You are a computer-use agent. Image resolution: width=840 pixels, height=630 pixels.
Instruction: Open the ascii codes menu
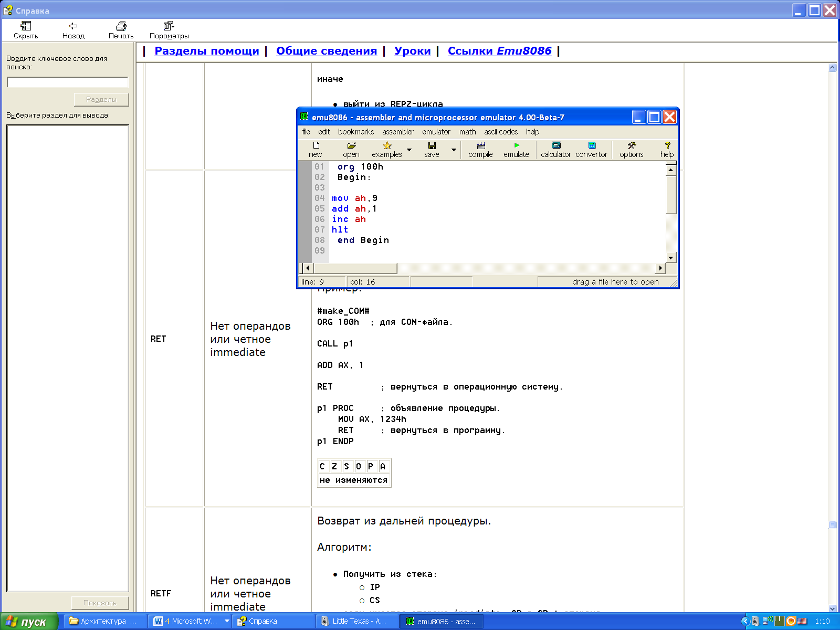tap(501, 132)
